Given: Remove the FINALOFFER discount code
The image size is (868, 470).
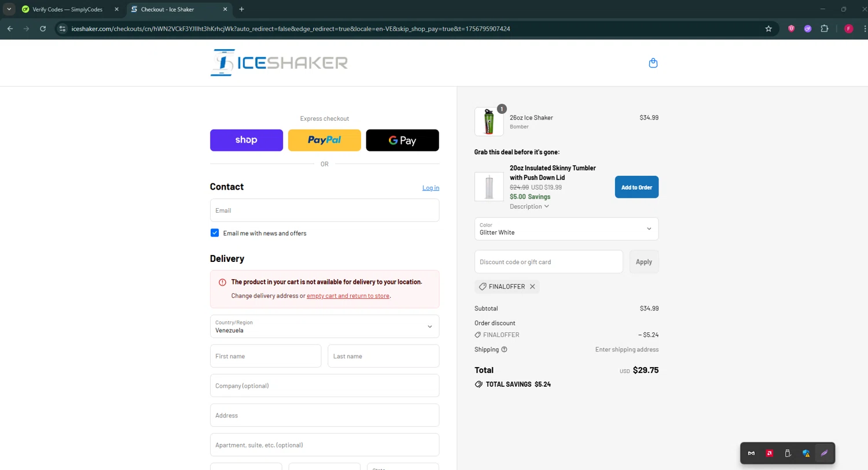Looking at the screenshot, I should tap(532, 287).
